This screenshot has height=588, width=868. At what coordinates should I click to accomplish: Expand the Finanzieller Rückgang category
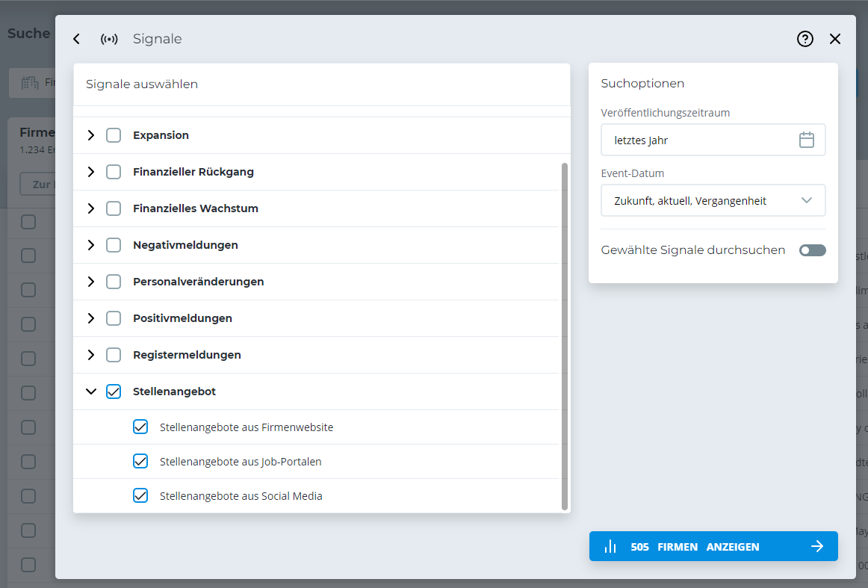91,172
